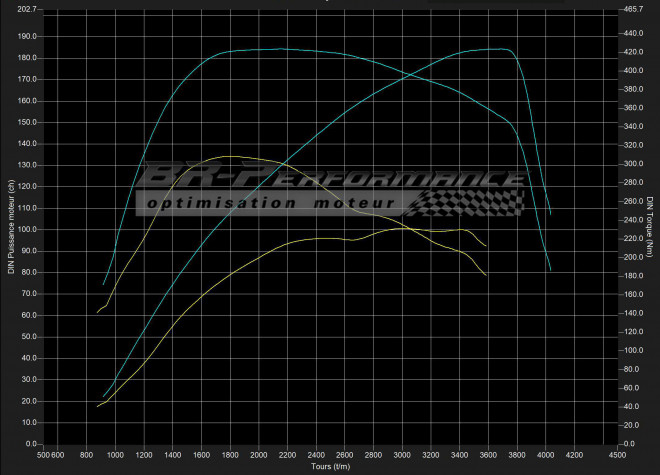This screenshot has height=475, width=660.
Task: Click the 20.0 label on right torque axis
Action: pyautogui.click(x=632, y=425)
